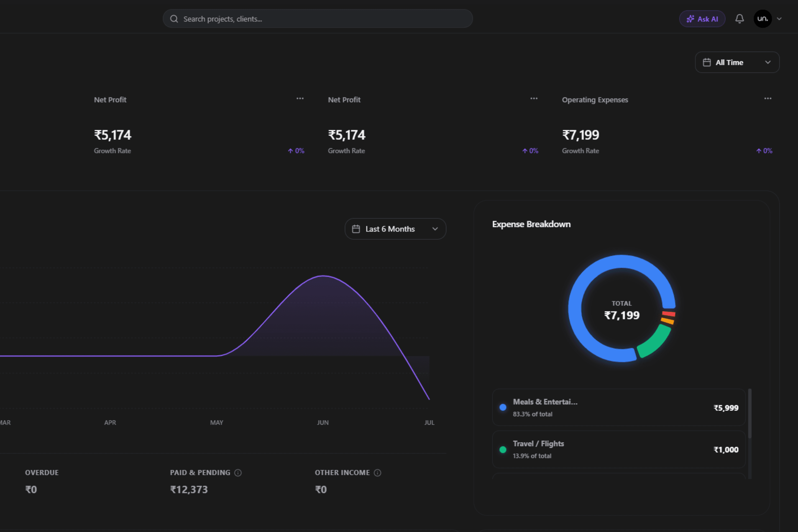Click the ₹12,373 Paid & Pending amount
The image size is (798, 532).
tap(189, 489)
